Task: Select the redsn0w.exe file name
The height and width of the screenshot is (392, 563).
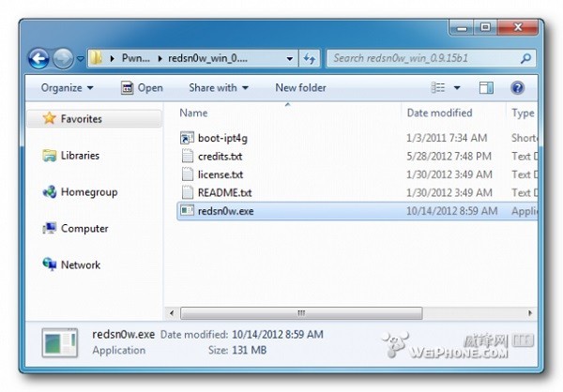Action: (x=226, y=211)
